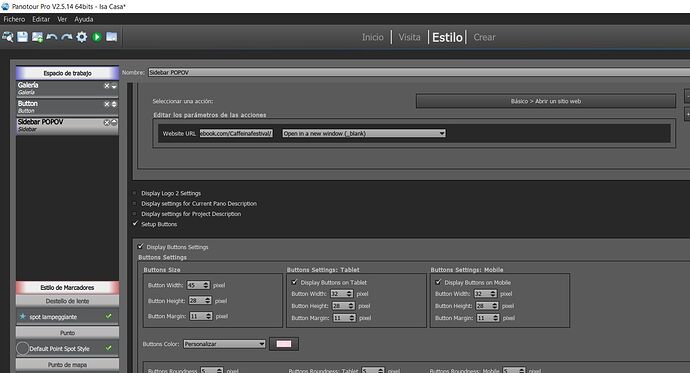The image size is (690, 373).
Task: Click Buttons Size Button Width stepper
Action: [x=206, y=285]
